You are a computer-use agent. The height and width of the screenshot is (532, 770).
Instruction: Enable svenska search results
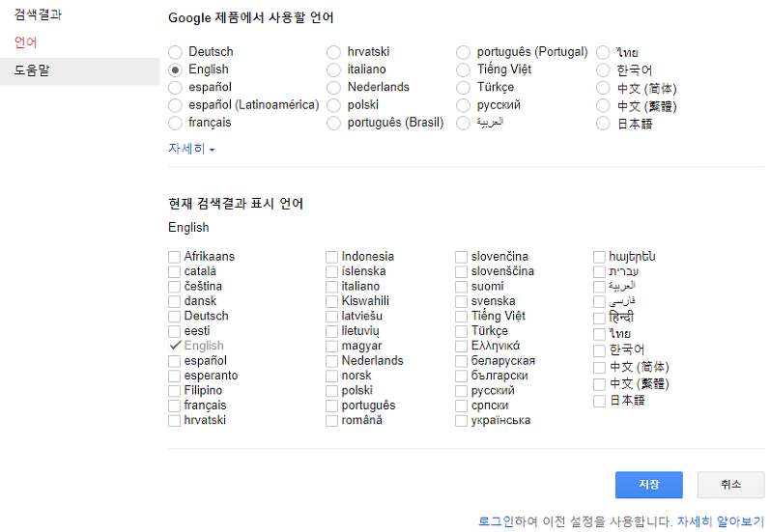(x=461, y=301)
